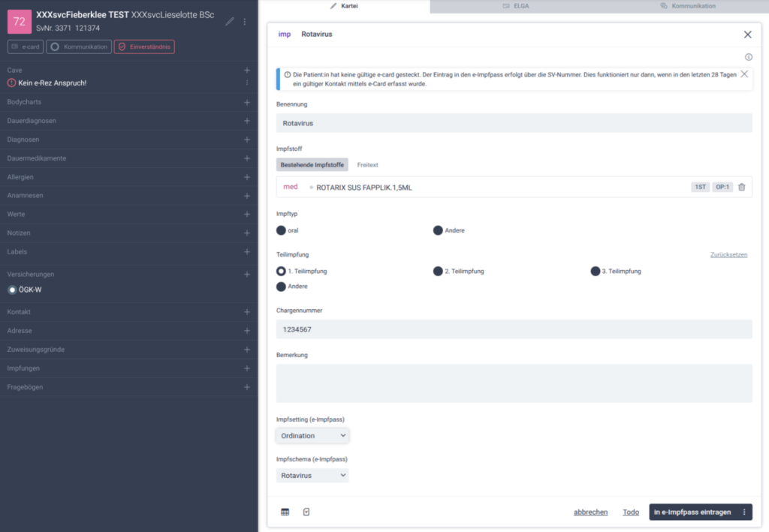Open the three-dot menu beside Kein e-Rez Anspruch
Screen dimensions: 769x532
click(246, 83)
